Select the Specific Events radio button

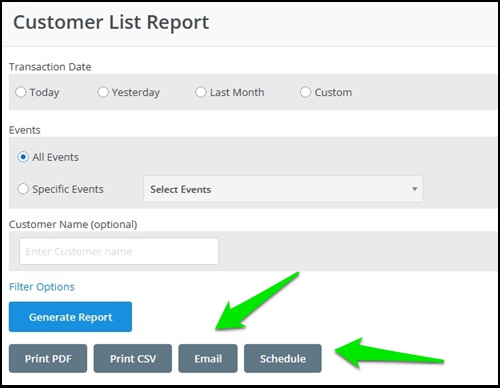pyautogui.click(x=23, y=189)
